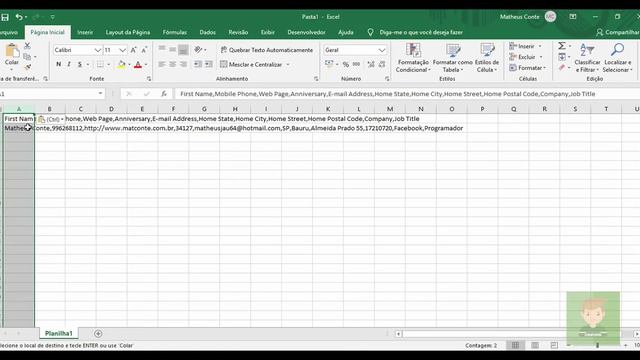Click inside the formula bar text

(x=387, y=94)
